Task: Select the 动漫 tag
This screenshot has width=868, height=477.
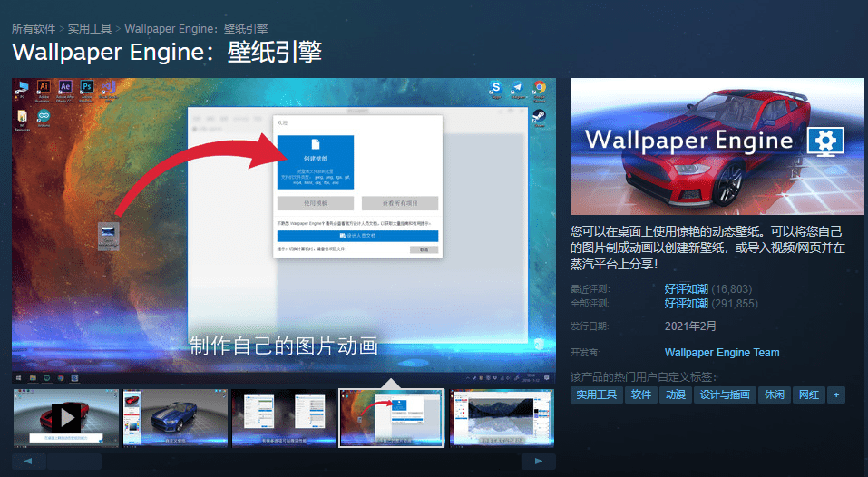Action: click(x=675, y=394)
